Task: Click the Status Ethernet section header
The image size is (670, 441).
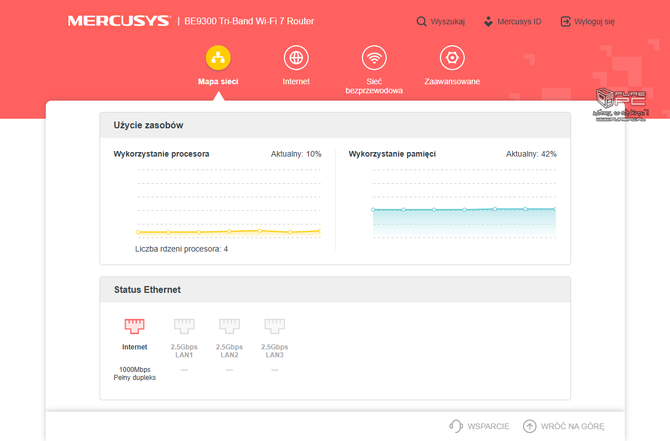Action: [x=335, y=290]
